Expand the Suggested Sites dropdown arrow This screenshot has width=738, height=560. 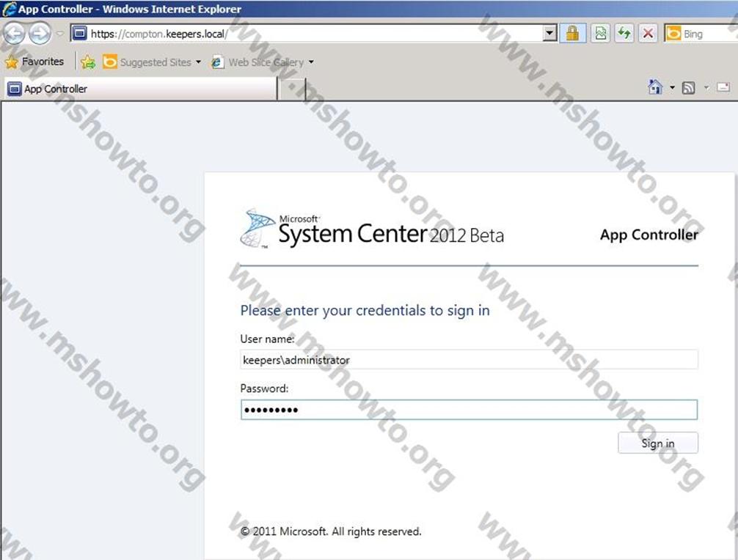(x=198, y=62)
